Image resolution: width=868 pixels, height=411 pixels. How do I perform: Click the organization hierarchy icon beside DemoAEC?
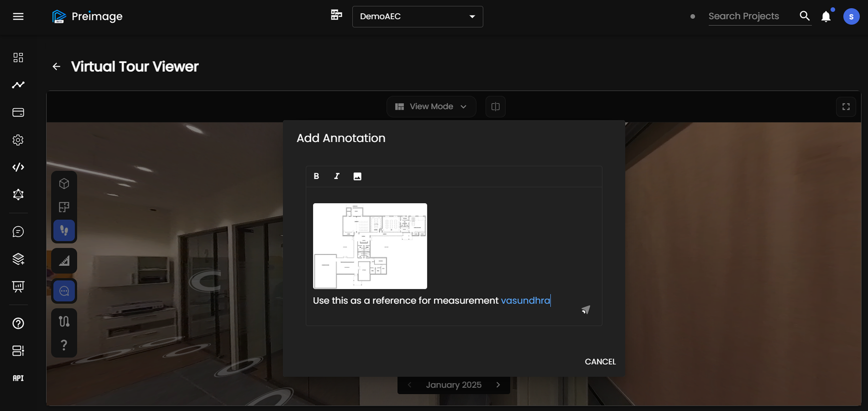click(336, 15)
